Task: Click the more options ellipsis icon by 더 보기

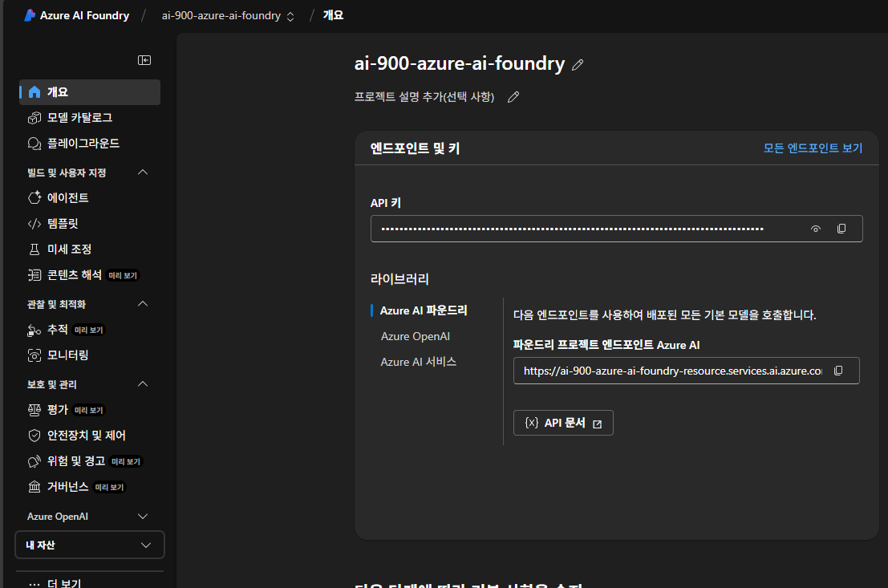Action: pos(34,583)
